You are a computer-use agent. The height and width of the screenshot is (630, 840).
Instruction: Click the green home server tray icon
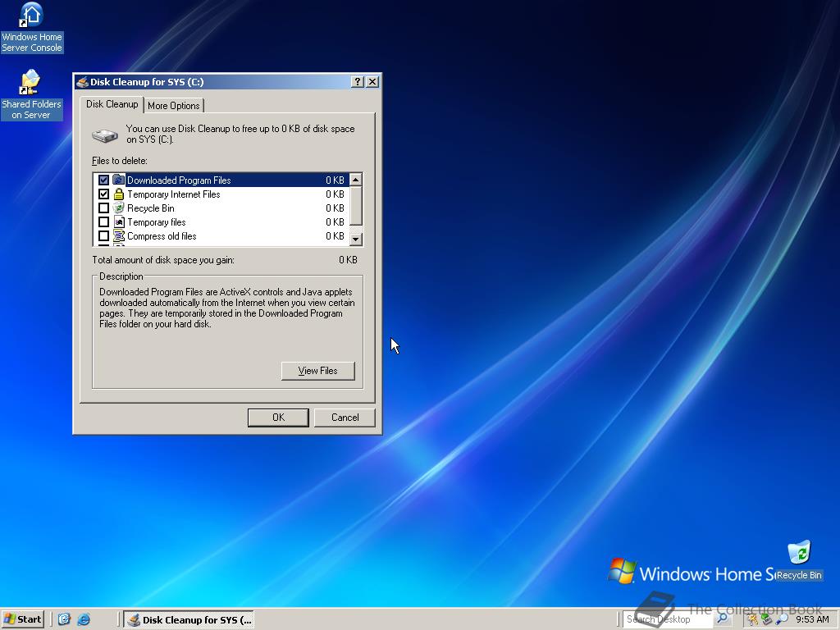(767, 619)
